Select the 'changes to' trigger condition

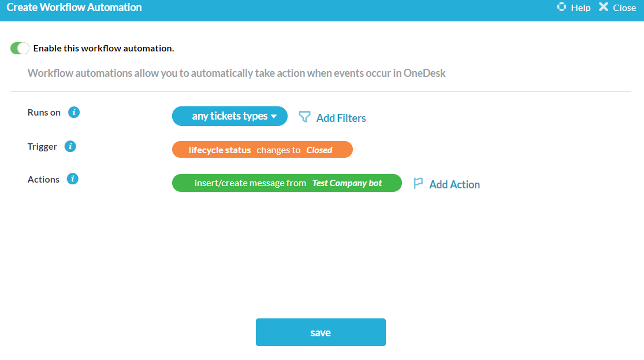[x=278, y=150]
